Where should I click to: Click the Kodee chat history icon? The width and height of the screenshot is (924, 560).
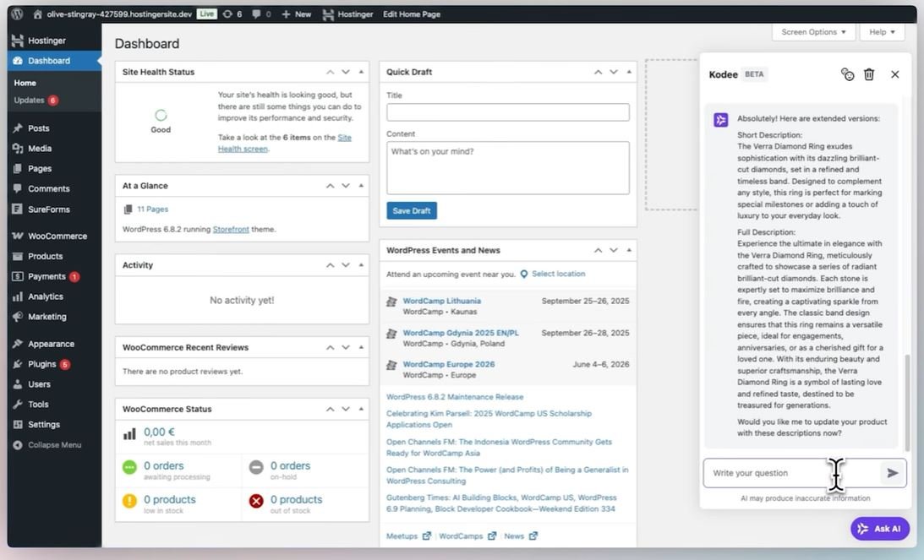coord(847,74)
